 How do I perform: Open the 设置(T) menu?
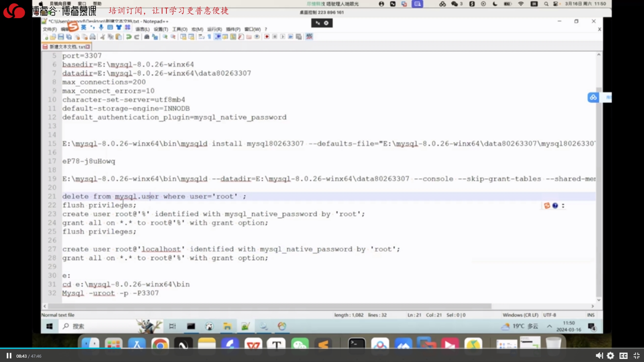[161, 29]
